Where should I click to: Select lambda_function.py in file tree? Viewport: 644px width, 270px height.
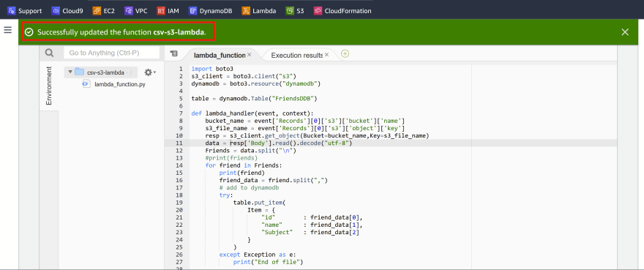119,84
